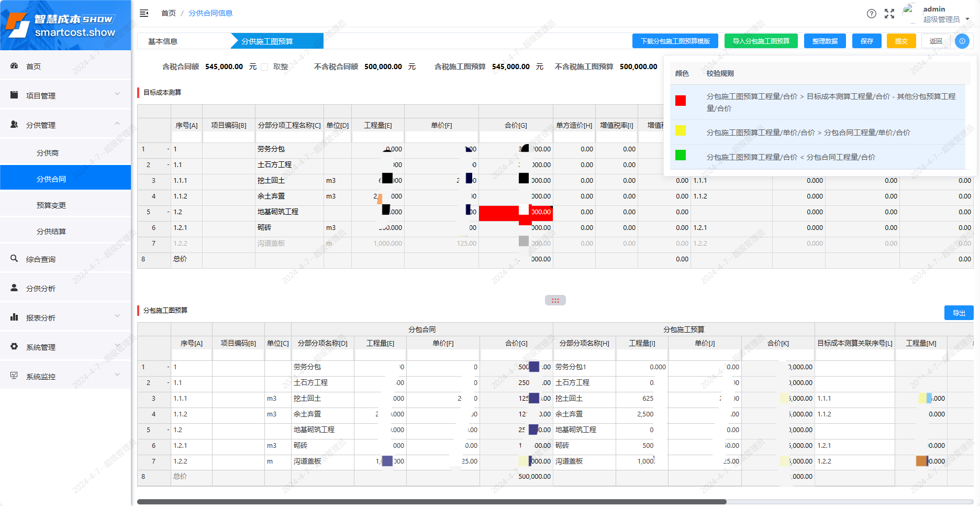980x506 pixels.
Task: Collapse tree row 1.1 土石方工程 in top table
Action: click(x=169, y=165)
